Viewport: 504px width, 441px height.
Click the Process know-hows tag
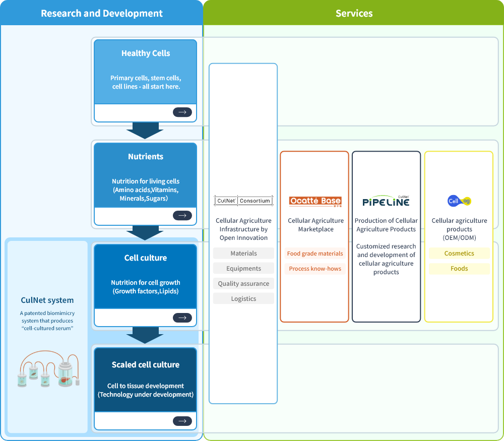[x=315, y=269]
